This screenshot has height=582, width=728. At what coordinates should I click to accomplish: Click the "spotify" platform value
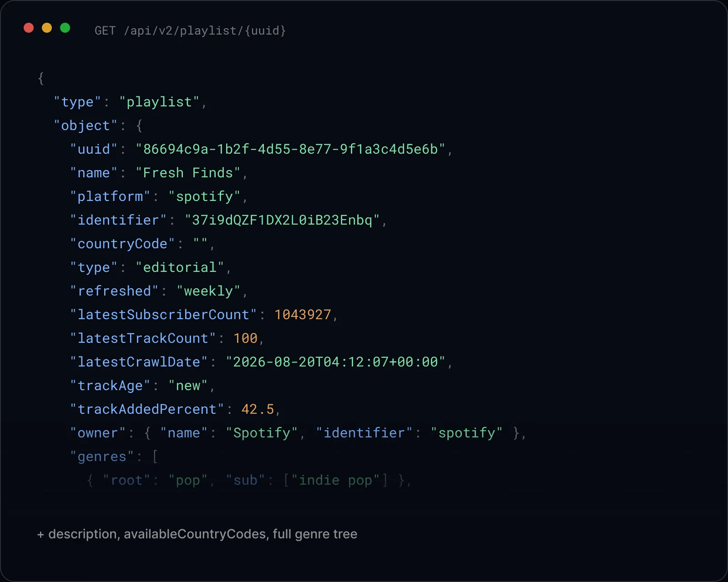click(204, 196)
